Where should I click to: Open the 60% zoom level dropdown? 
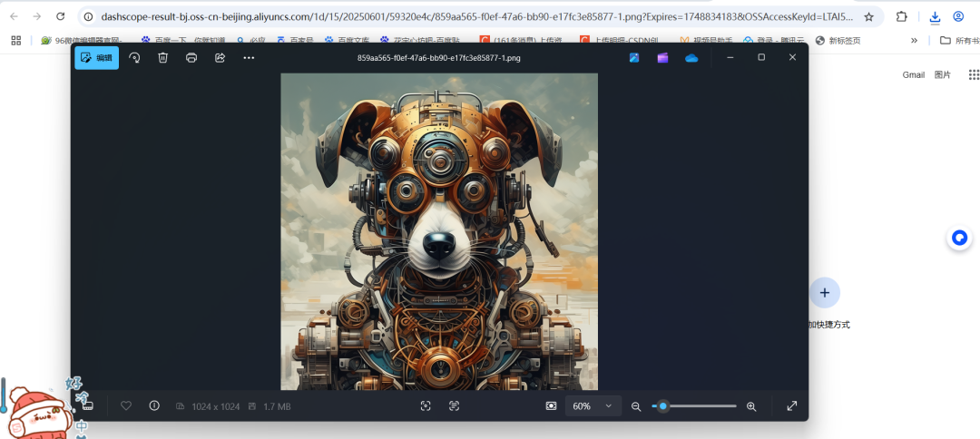(593, 406)
